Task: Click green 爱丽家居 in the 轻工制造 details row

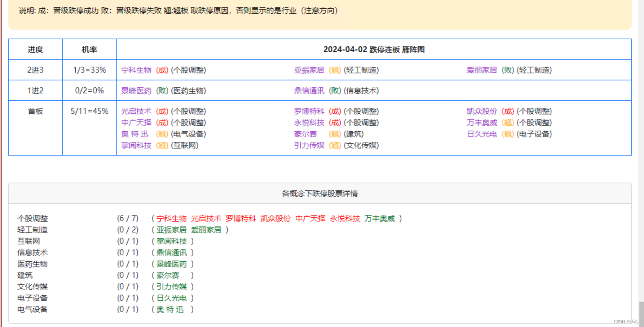Action: click(206, 230)
